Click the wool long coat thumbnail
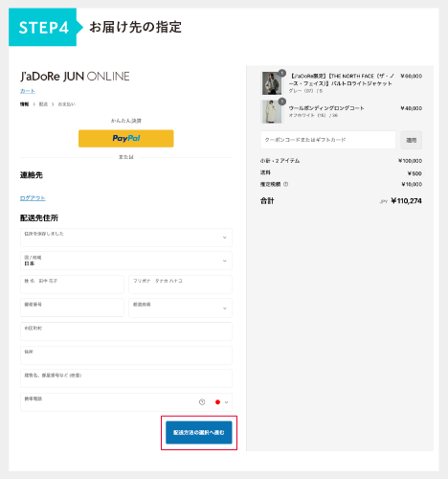The image size is (448, 479). (272, 112)
